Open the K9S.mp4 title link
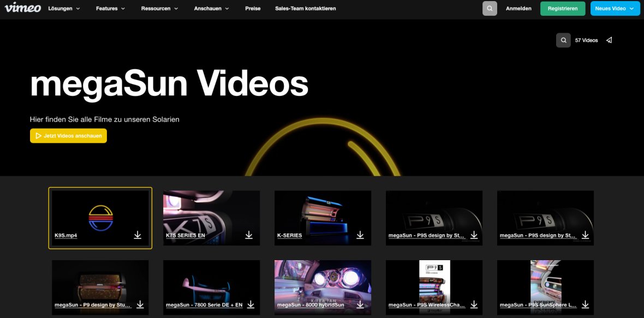The width and height of the screenshot is (644, 318). click(66, 236)
